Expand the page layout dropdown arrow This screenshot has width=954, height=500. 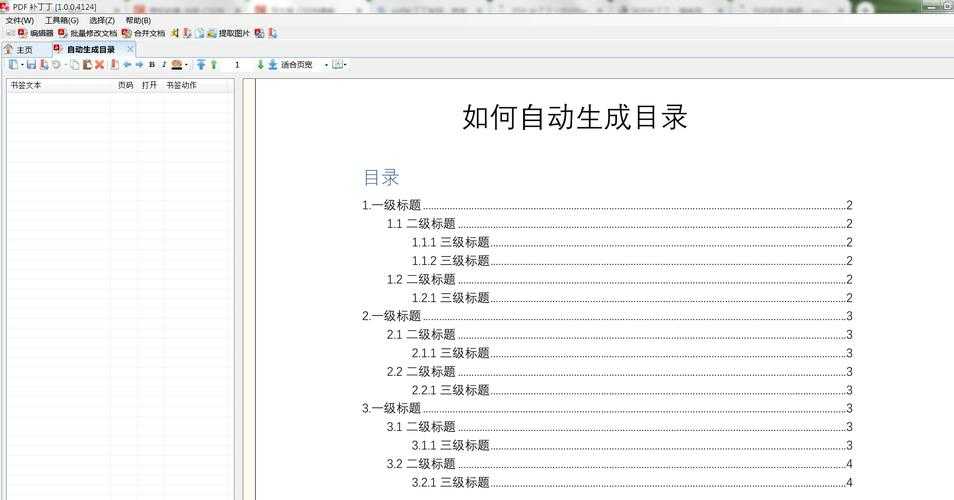(346, 64)
